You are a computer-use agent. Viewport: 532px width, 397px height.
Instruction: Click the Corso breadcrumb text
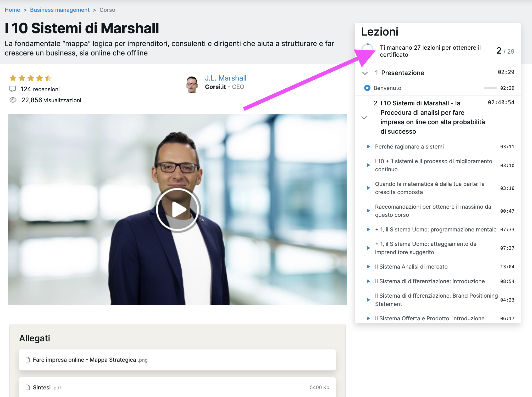pos(107,10)
